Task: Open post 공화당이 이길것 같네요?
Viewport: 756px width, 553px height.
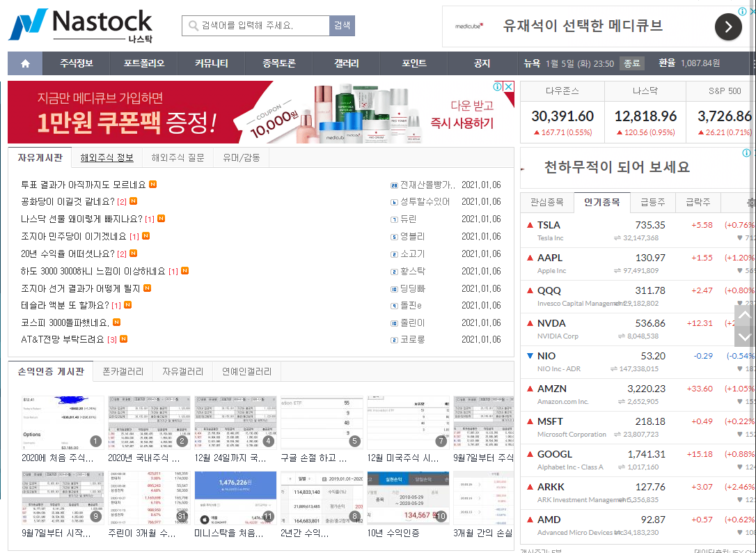Action: click(68, 202)
